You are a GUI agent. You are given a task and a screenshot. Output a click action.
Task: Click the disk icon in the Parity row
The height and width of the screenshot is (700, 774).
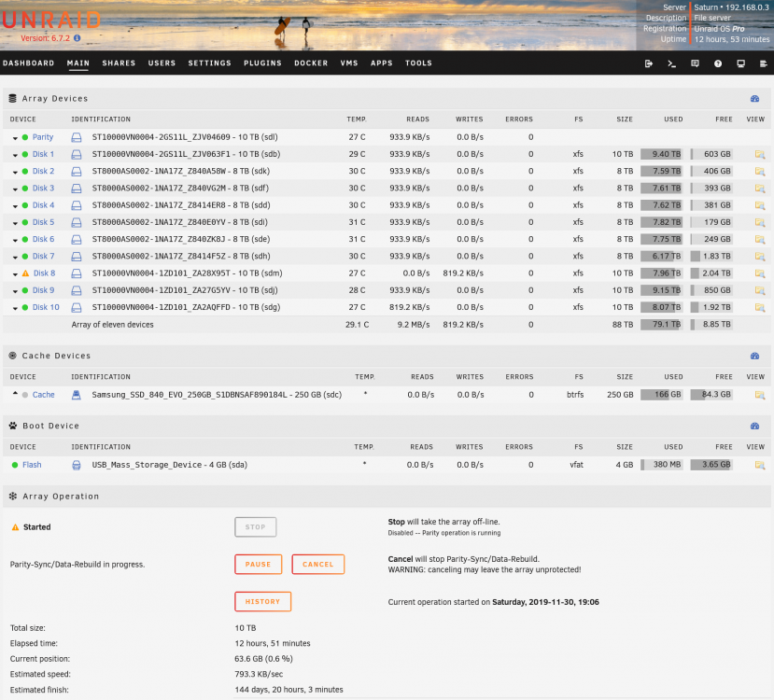(76, 137)
